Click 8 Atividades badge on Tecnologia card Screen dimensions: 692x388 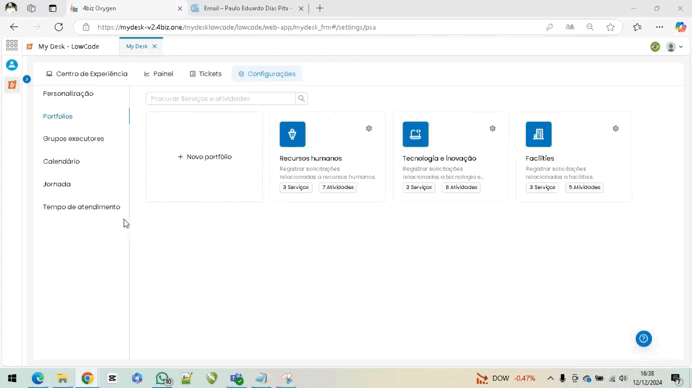[461, 187]
